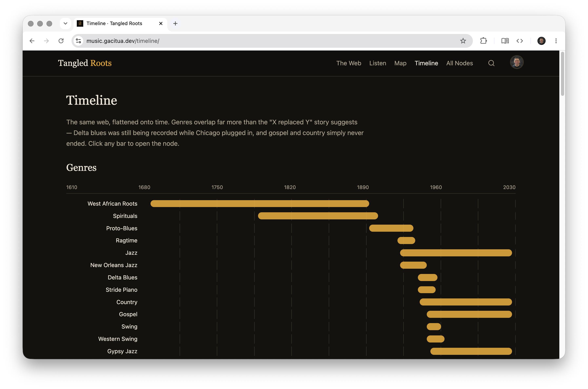
Task: Click the Tangled Roots logo
Action: tap(85, 63)
